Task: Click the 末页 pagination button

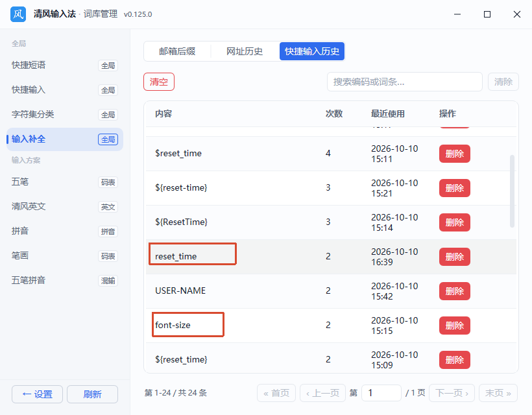Action: tap(498, 393)
